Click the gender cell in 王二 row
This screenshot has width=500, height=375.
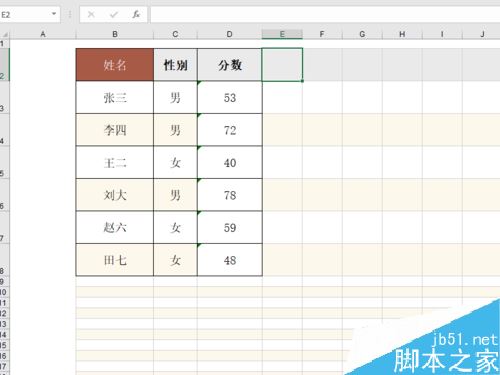(175, 163)
